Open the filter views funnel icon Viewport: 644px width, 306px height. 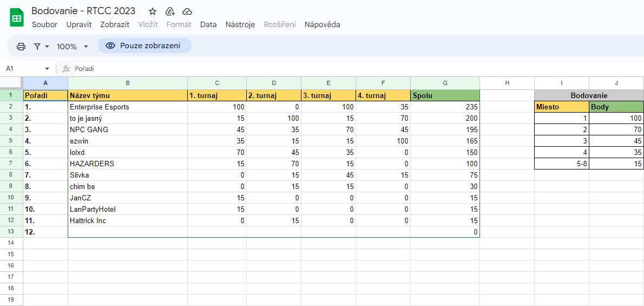(x=37, y=47)
